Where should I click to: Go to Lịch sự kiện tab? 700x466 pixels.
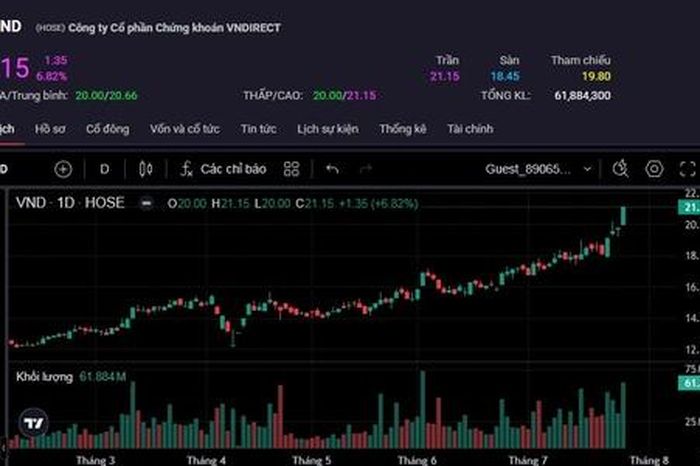pos(328,129)
